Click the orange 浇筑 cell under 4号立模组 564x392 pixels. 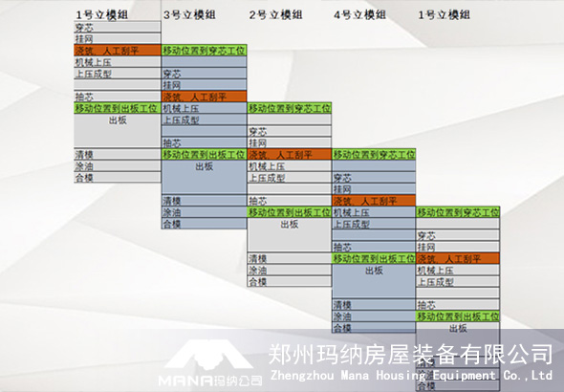point(374,201)
